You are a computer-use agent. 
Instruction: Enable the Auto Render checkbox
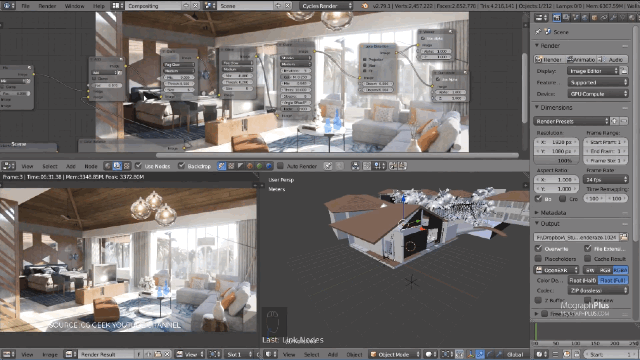pos(280,166)
